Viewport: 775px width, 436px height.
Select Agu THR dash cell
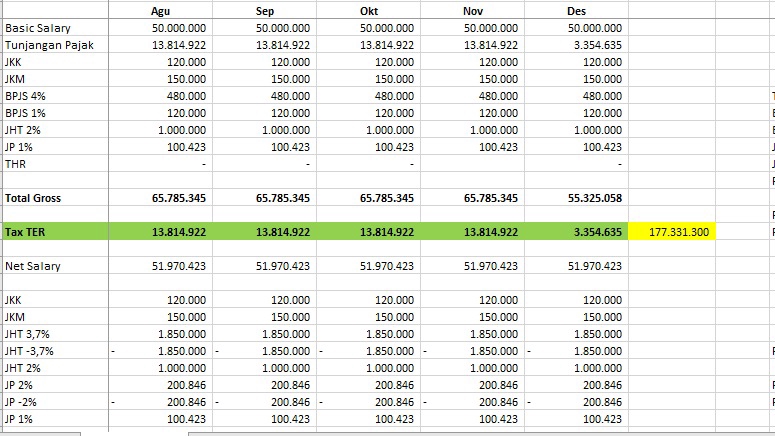click(161, 164)
